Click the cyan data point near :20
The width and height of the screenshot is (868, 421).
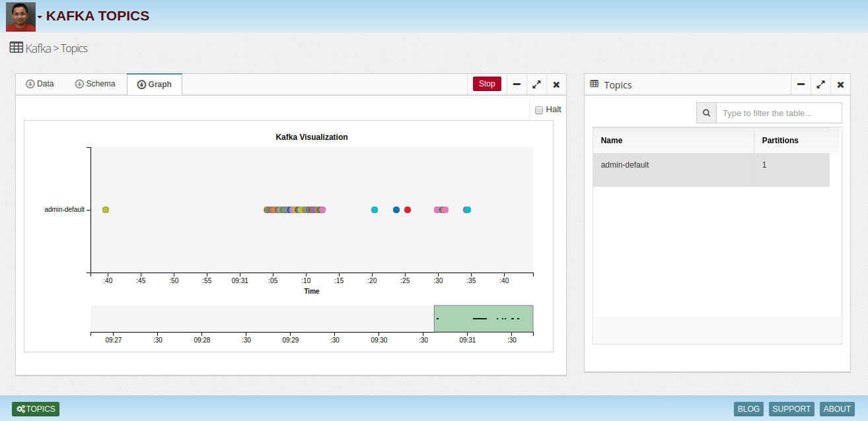(375, 210)
